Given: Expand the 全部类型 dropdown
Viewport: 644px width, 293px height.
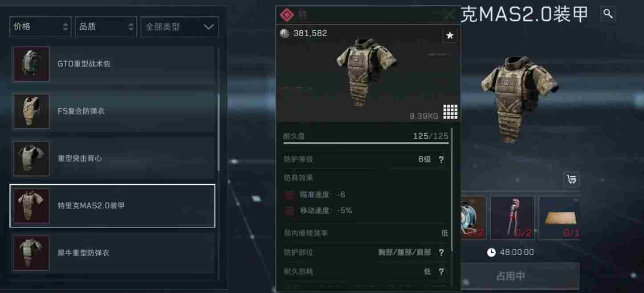Looking at the screenshot, I should pos(179,27).
